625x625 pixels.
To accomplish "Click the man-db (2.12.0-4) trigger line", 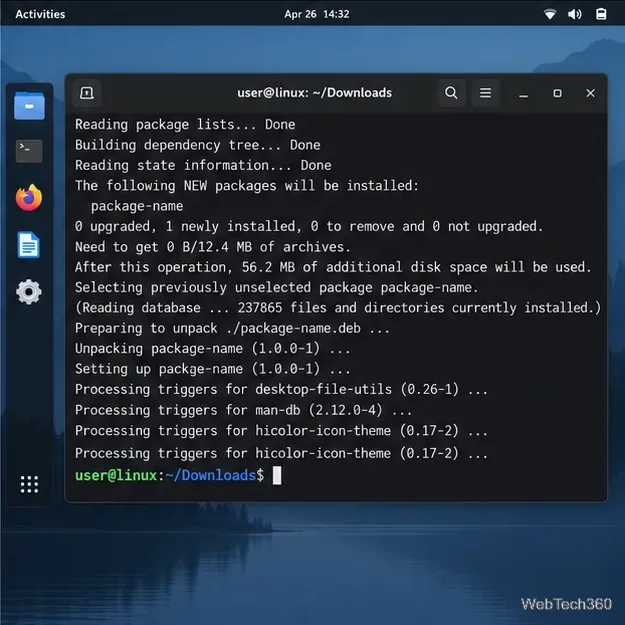I will pyautogui.click(x=244, y=410).
